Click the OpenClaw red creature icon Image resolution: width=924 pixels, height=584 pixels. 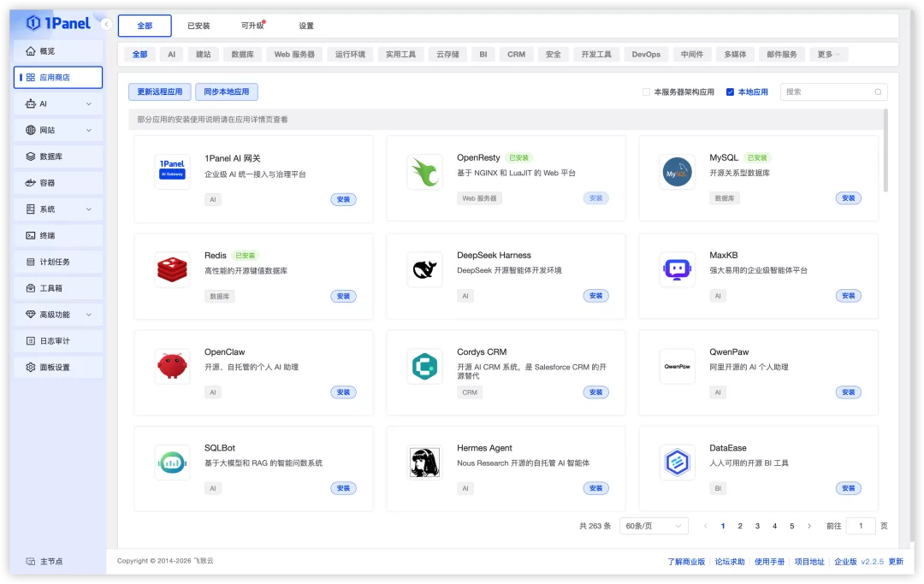point(172,366)
